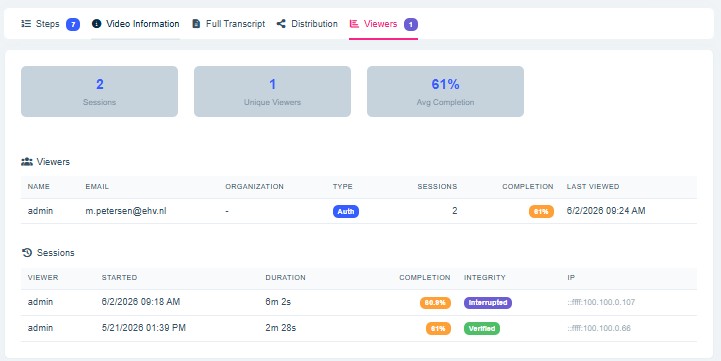Click the DURATION column header

point(286,278)
